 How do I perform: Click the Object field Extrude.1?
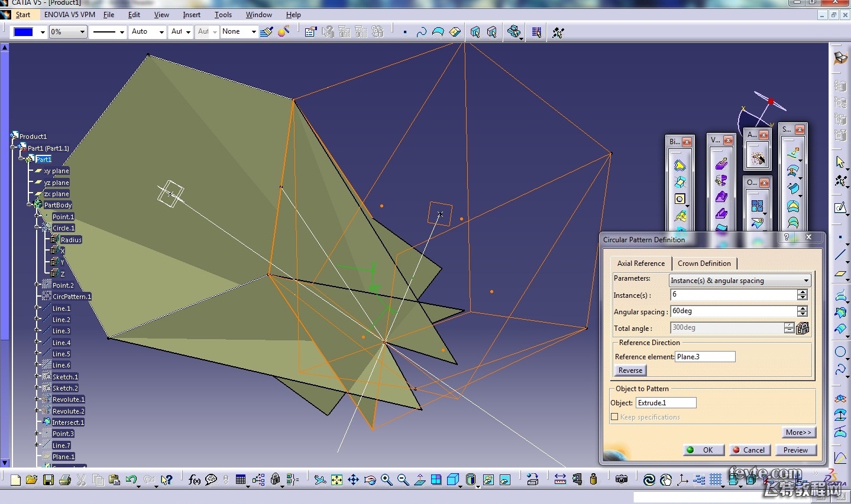[666, 403]
